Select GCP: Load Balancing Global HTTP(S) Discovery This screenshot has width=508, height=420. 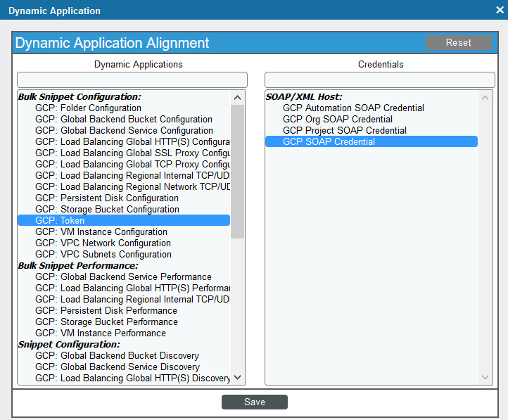pos(124,378)
